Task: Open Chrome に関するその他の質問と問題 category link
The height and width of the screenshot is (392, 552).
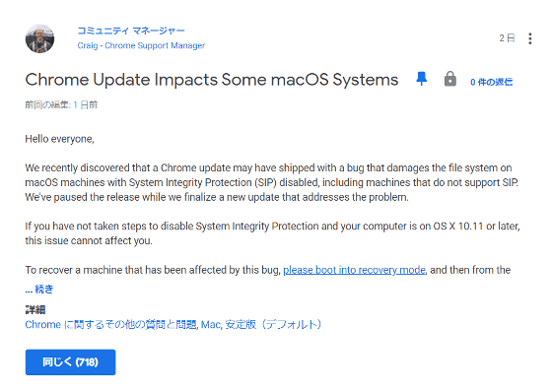Action: (x=110, y=324)
